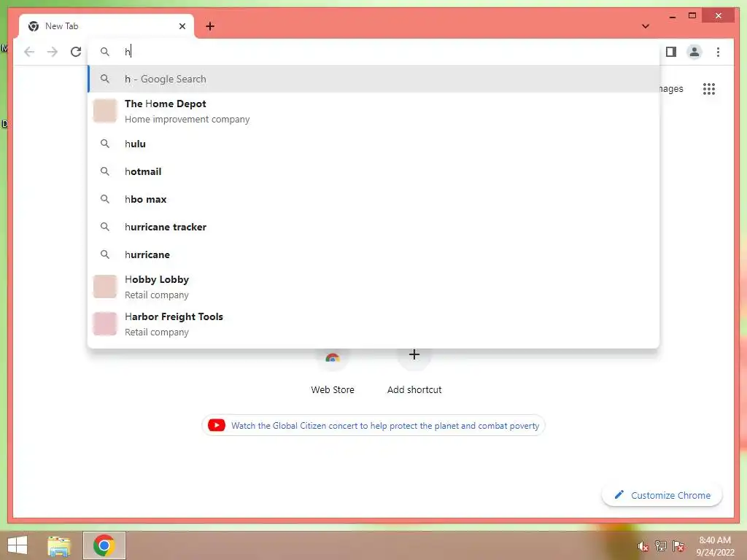Open the profile avatar menu
747x560 pixels.
coord(694,52)
